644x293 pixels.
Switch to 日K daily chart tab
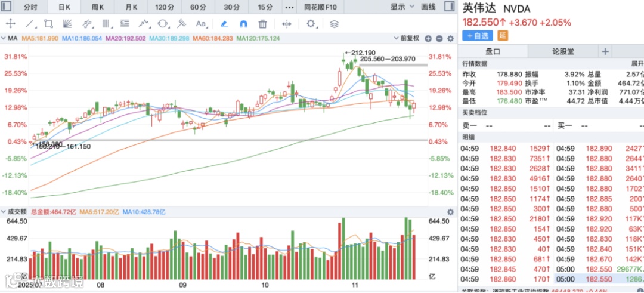64,7
